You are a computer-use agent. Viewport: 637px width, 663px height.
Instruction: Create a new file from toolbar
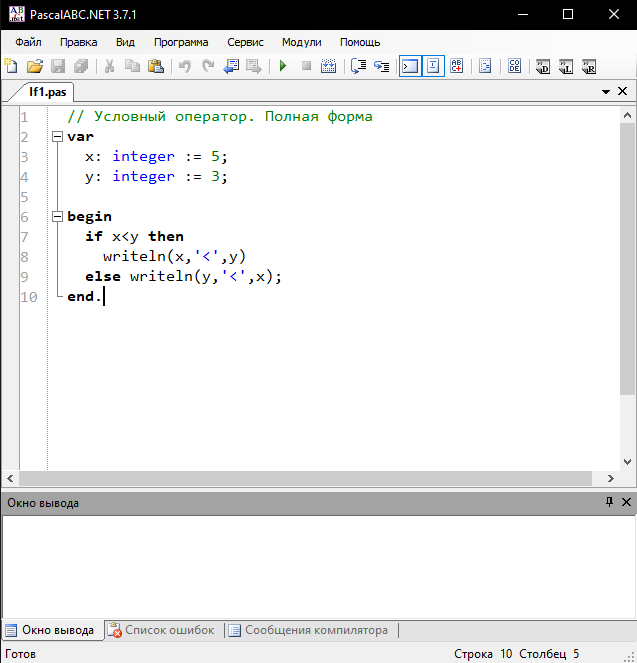coord(11,66)
